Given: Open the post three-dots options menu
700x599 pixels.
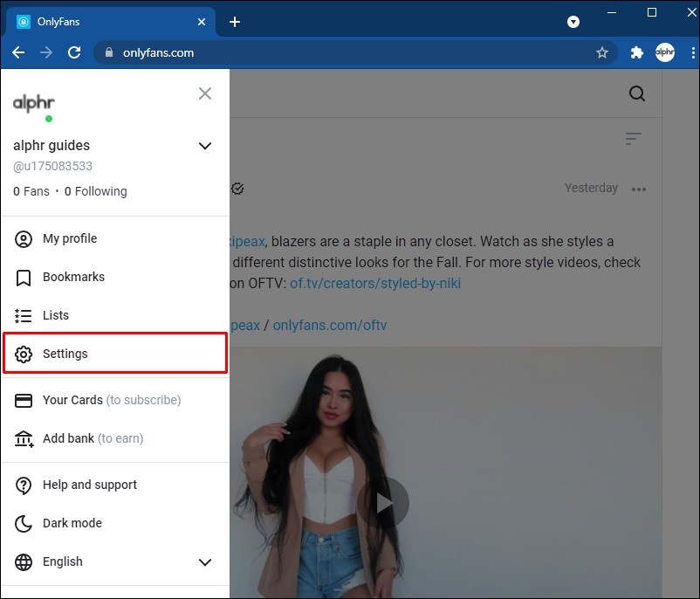Looking at the screenshot, I should 639,189.
